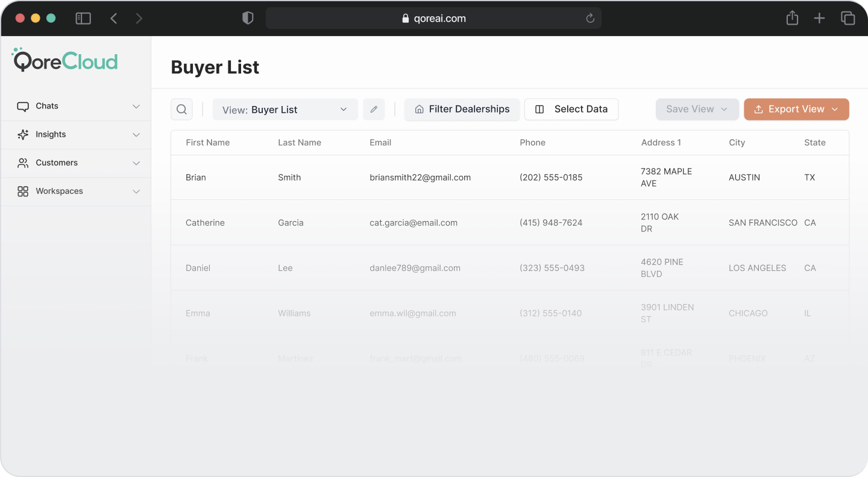The image size is (868, 477).
Task: Click the QoreCloud logo
Action: (x=65, y=61)
